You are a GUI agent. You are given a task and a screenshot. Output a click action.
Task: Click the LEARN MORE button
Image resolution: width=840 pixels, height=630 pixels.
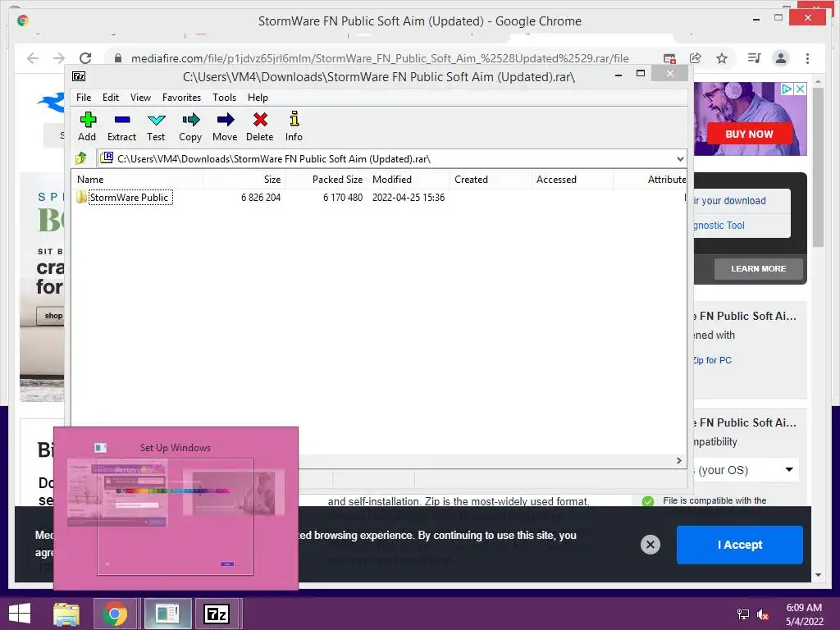tap(758, 268)
